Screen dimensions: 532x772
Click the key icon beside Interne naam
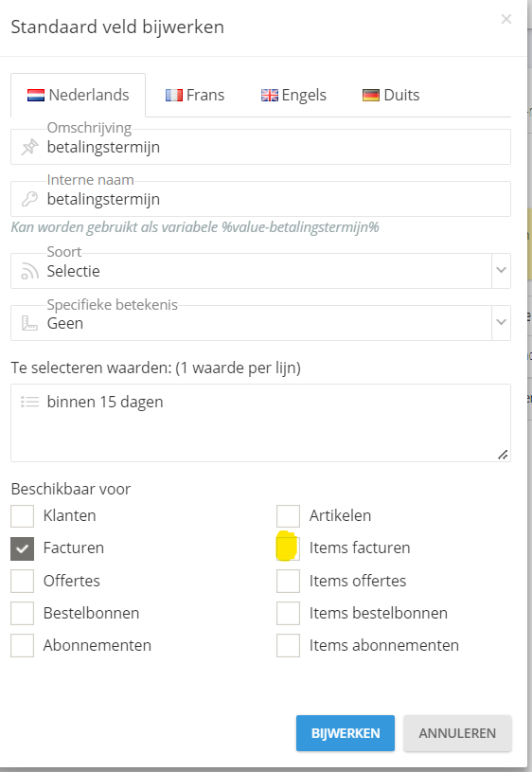click(29, 199)
